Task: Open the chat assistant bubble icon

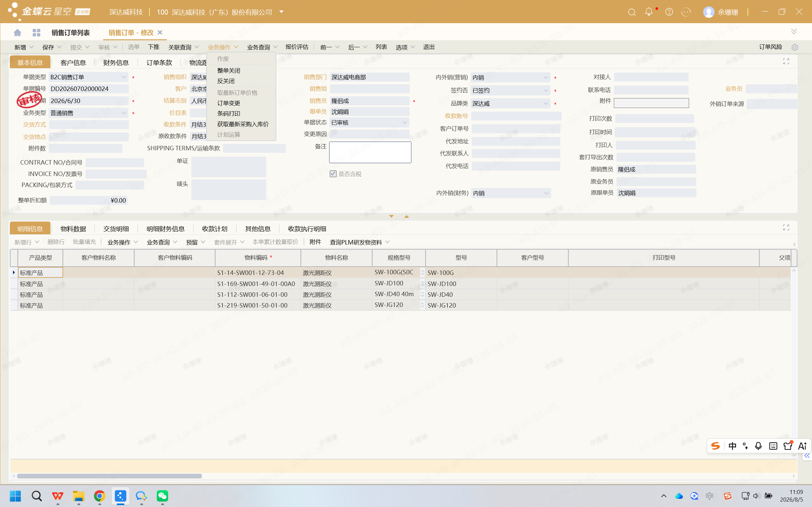Action: (x=686, y=12)
